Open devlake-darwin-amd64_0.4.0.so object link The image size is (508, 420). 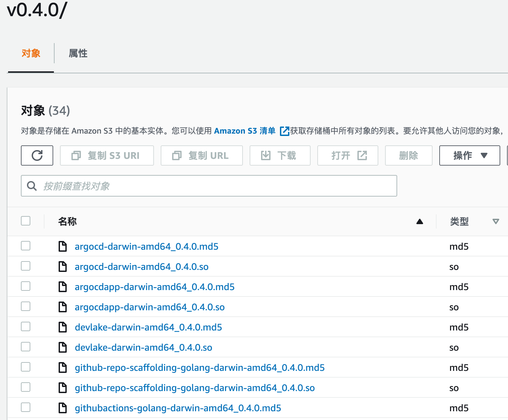tap(144, 348)
